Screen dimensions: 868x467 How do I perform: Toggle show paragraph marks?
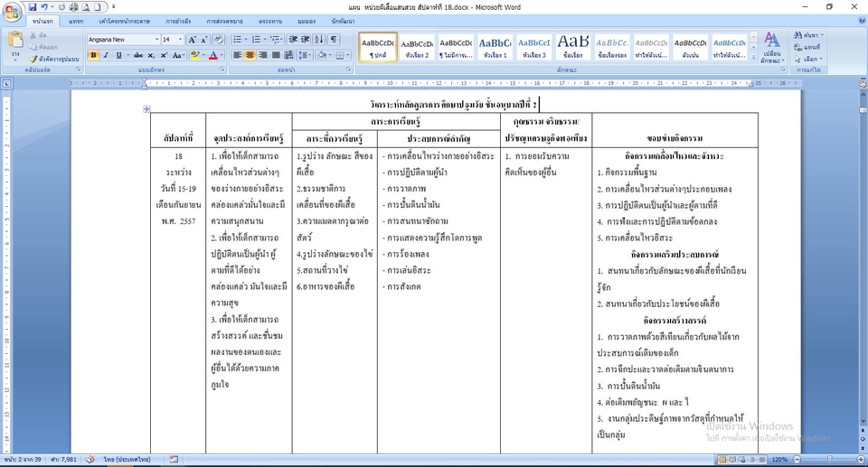pos(334,39)
